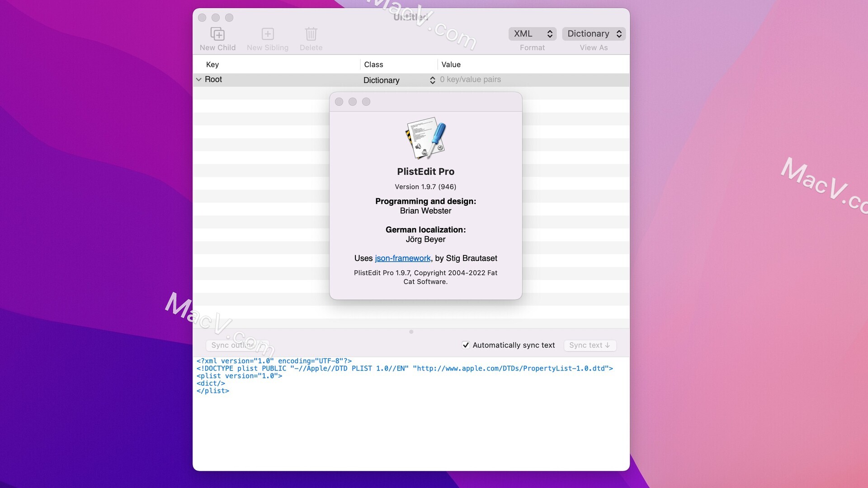Click the Class column header

pos(373,65)
